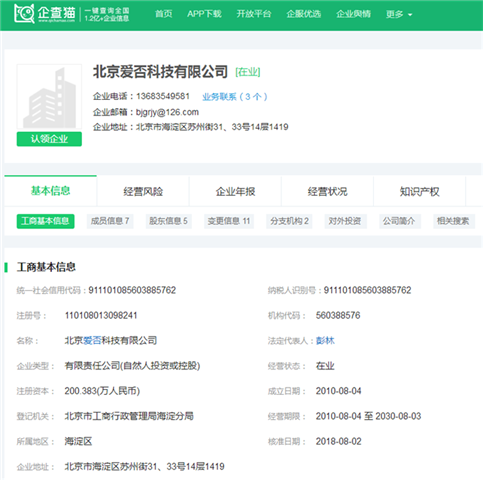Viewport: 483px width, 480px height.
Task: Click registration authority 北京市工商行政管理局海淀分局
Action: 129,416
